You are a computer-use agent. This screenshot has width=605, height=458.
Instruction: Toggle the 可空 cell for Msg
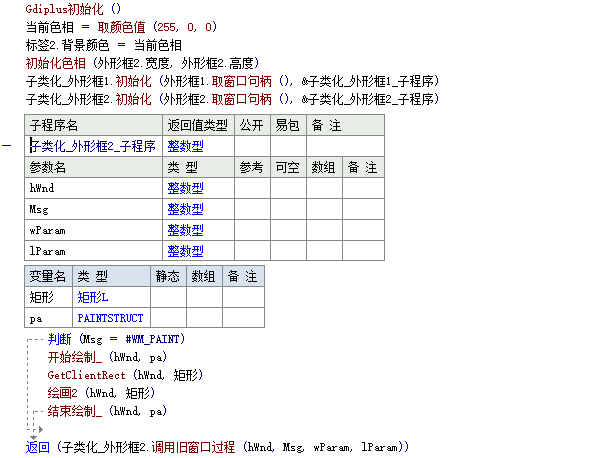click(x=288, y=209)
